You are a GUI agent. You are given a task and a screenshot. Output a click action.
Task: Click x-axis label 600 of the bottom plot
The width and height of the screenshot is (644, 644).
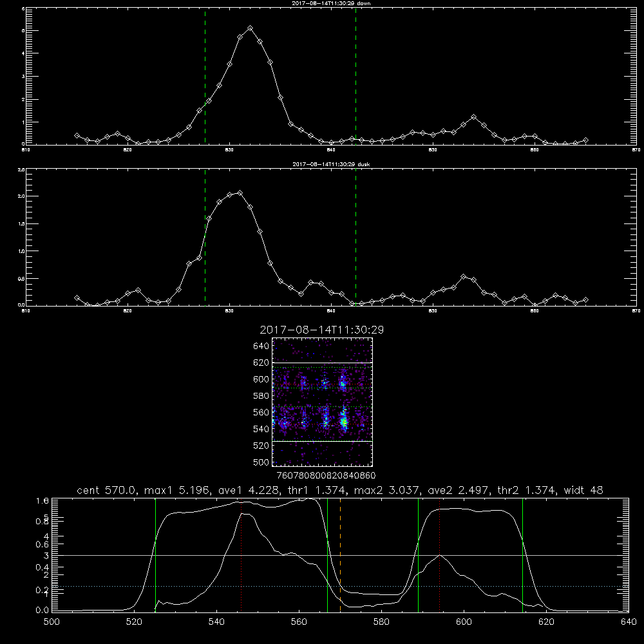(464, 622)
